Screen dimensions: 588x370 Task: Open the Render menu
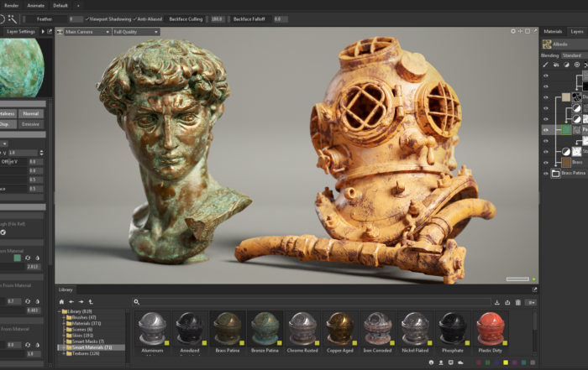(11, 6)
